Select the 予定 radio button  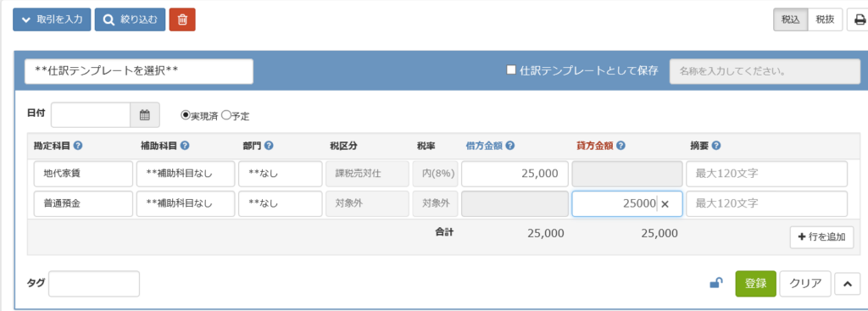(225, 115)
